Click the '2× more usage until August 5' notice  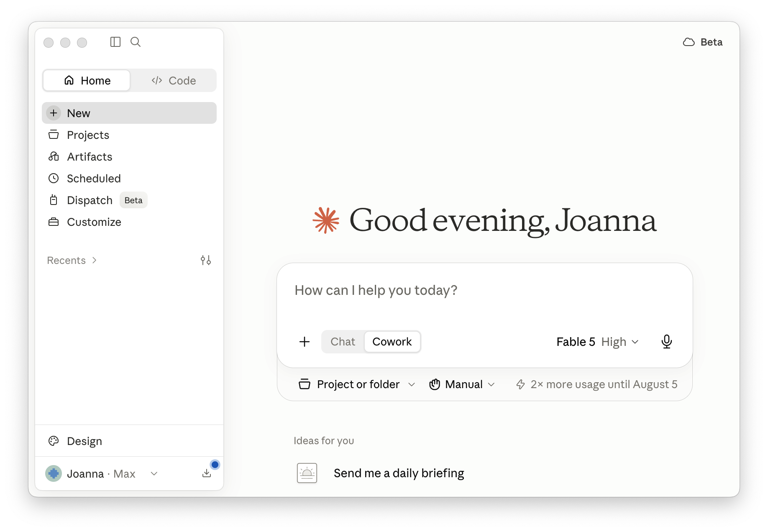point(596,384)
